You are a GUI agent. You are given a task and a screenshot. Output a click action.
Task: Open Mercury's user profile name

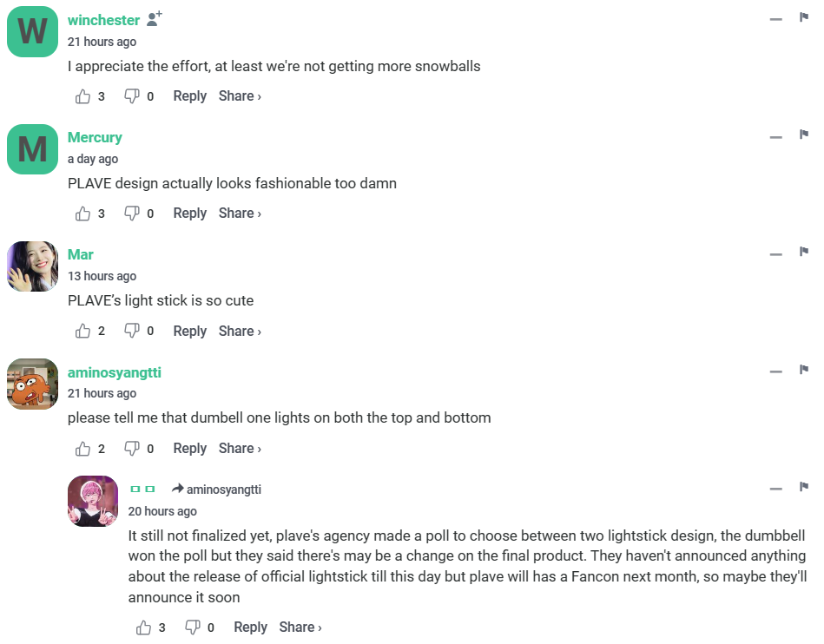tap(95, 137)
